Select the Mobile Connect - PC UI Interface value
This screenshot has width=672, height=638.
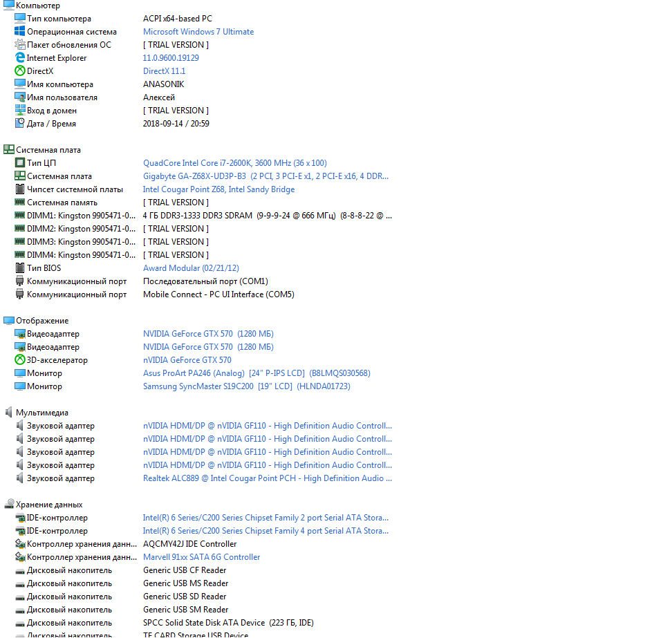pos(218,294)
